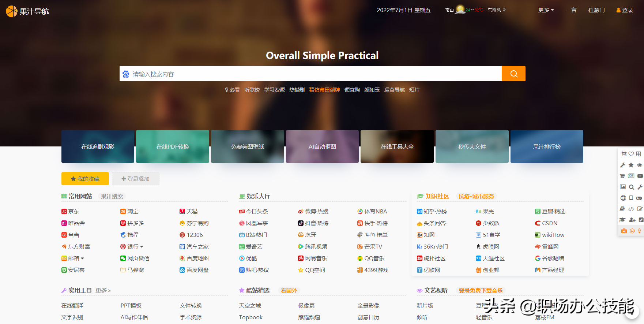Open the image category icon in sidebar
Screen dimensions: 644x324
[x=623, y=187]
